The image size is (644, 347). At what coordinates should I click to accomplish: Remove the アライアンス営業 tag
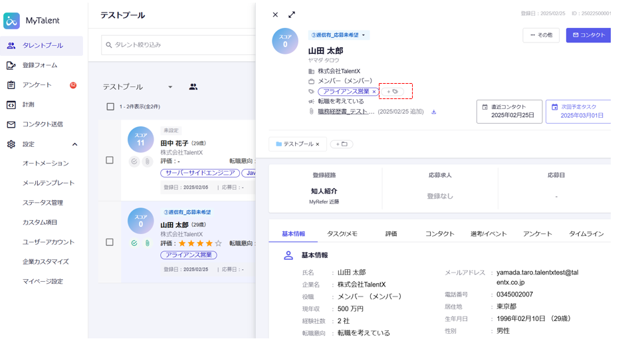(374, 92)
